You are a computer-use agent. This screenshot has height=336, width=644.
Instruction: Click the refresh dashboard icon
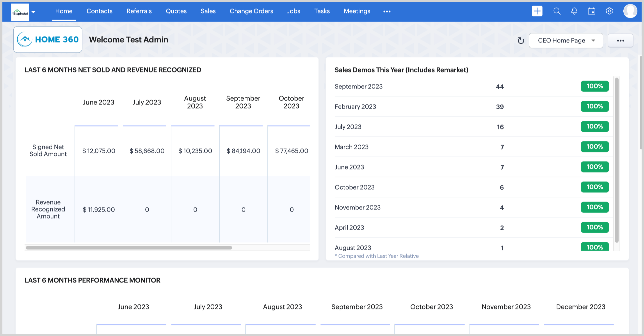point(521,41)
